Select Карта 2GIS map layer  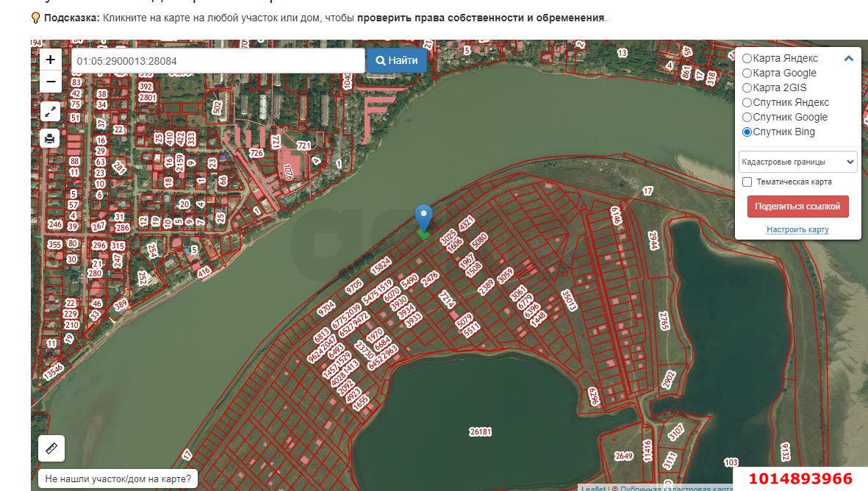tap(747, 87)
